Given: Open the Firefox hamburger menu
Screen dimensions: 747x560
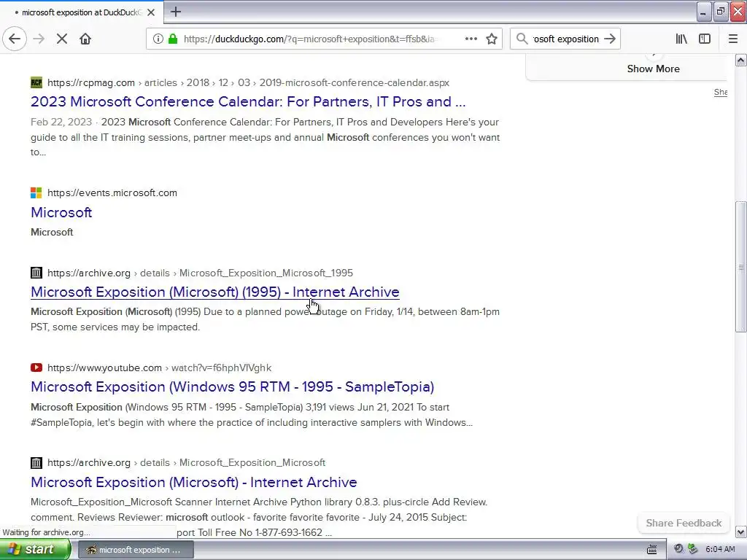Looking at the screenshot, I should tap(732, 39).
